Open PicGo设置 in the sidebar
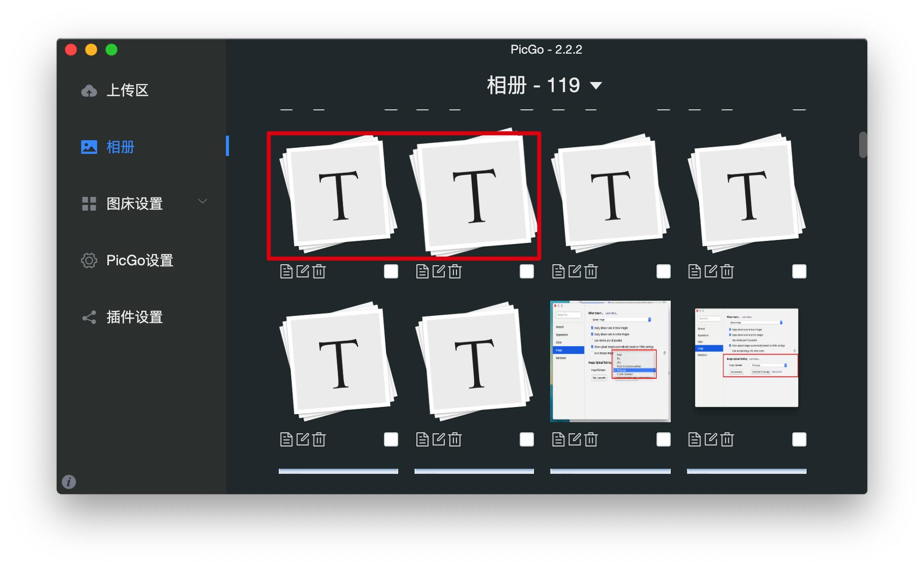The width and height of the screenshot is (924, 569). (139, 261)
